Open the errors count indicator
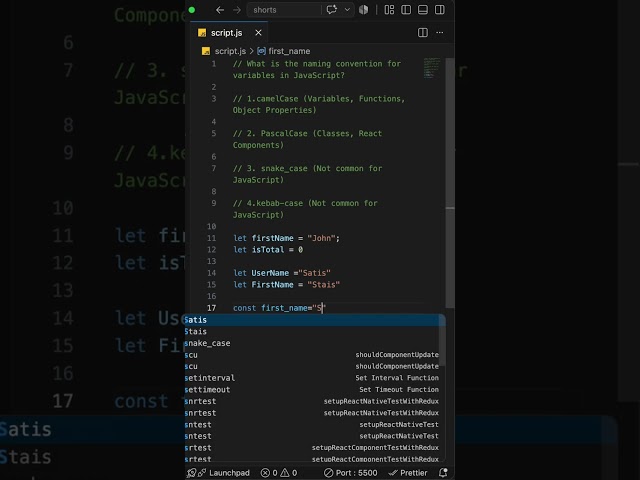 (x=269, y=473)
